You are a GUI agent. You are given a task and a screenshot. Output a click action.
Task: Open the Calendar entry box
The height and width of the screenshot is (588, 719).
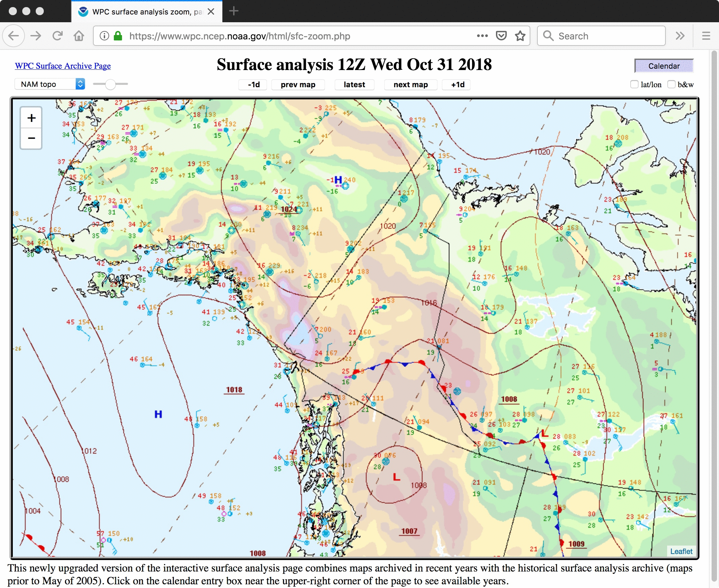663,66
